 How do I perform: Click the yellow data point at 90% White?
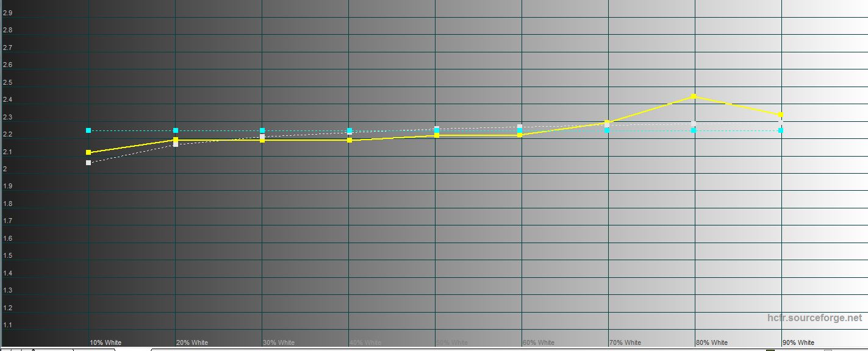tap(781, 115)
